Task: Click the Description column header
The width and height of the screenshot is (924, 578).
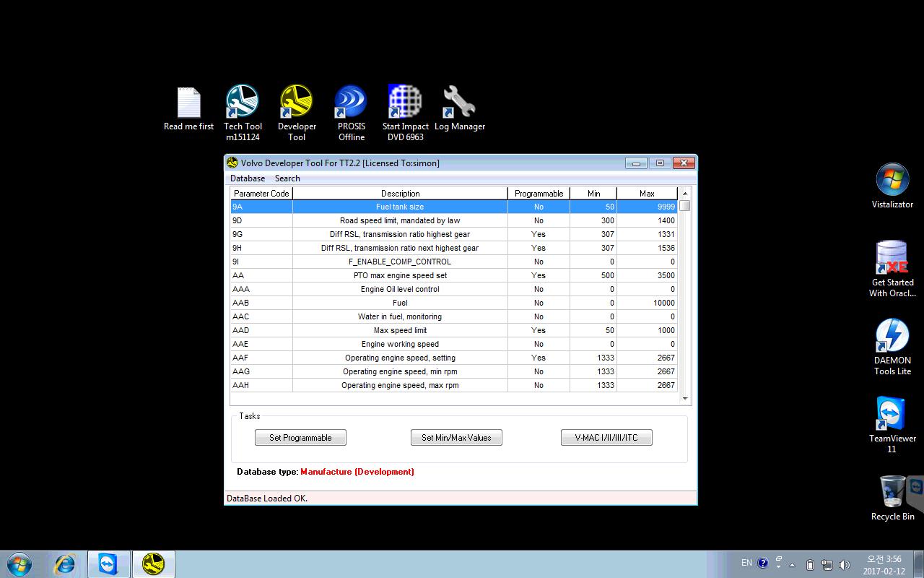Action: pos(400,194)
